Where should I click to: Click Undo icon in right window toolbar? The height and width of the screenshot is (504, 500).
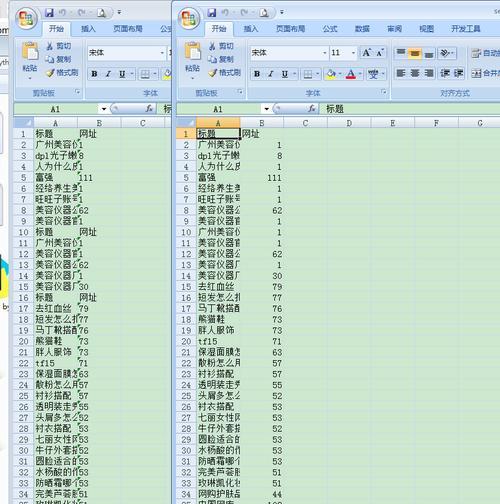click(x=226, y=13)
